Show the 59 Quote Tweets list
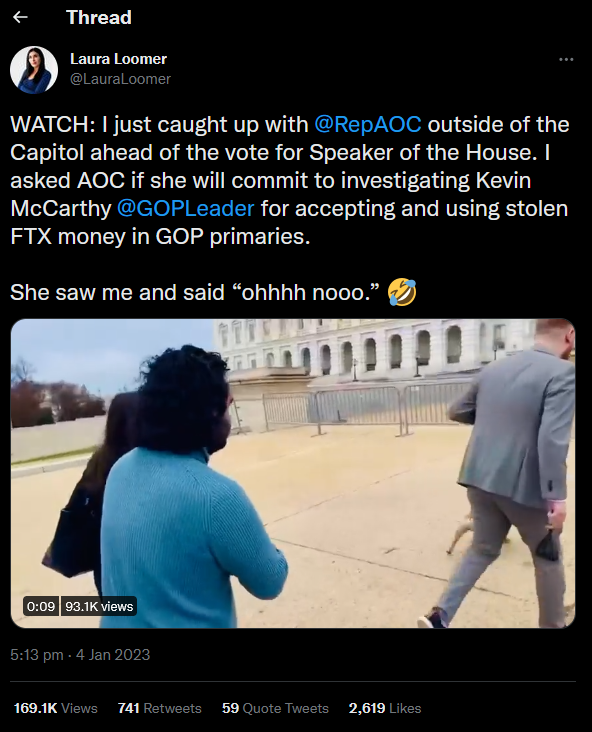The width and height of the screenshot is (592, 732). pos(275,708)
